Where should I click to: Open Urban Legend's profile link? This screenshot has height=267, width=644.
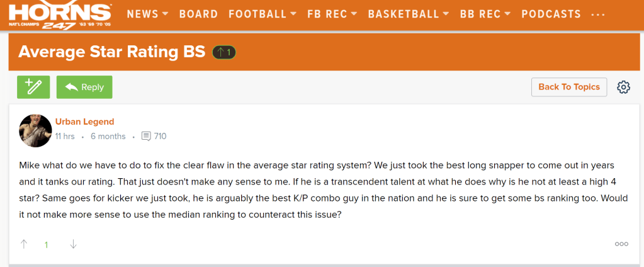84,122
